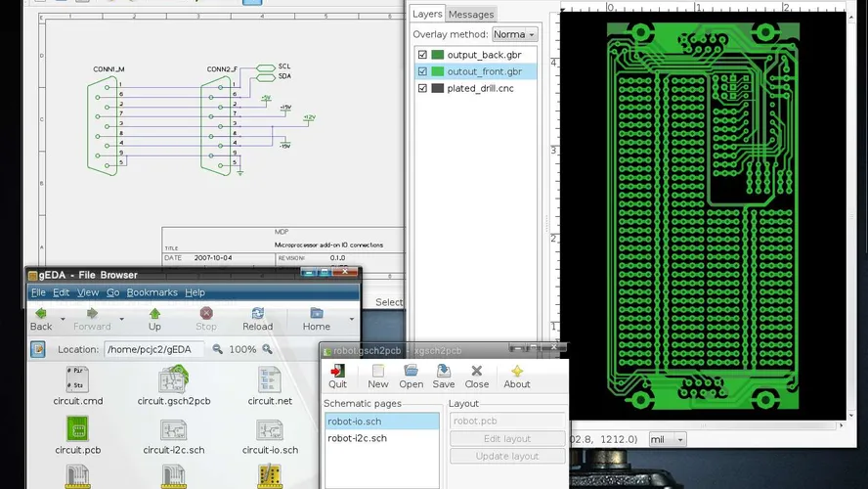Select robot-i2c.sch in Schematic pages

(357, 438)
